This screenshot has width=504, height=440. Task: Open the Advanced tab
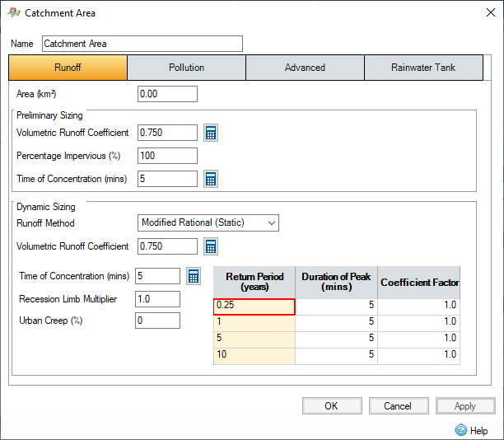(305, 68)
